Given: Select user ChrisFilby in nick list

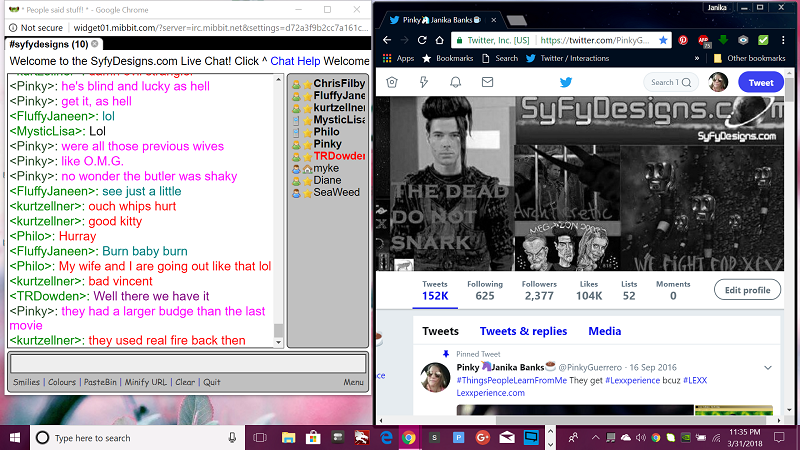Looking at the screenshot, I should tap(329, 83).
